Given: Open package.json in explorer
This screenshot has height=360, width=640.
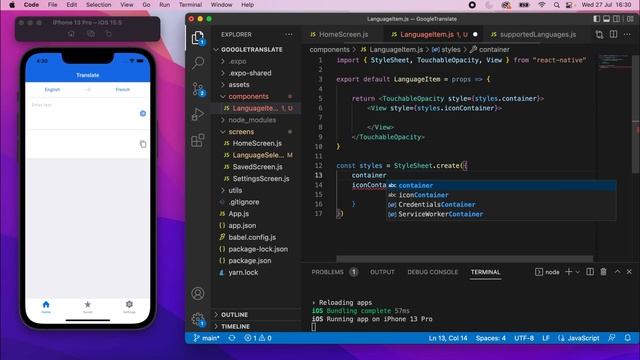Looking at the screenshot, I should [x=250, y=261].
